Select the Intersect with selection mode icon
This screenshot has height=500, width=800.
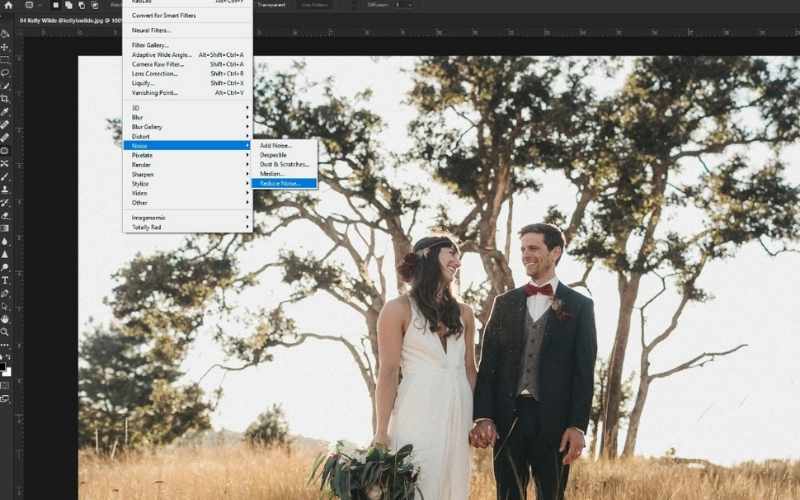pyautogui.click(x=95, y=5)
